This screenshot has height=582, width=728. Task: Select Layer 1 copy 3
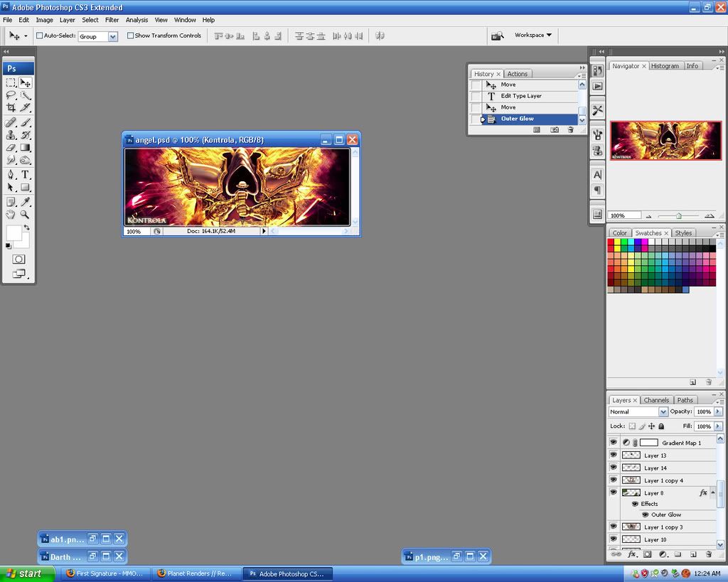click(663, 527)
